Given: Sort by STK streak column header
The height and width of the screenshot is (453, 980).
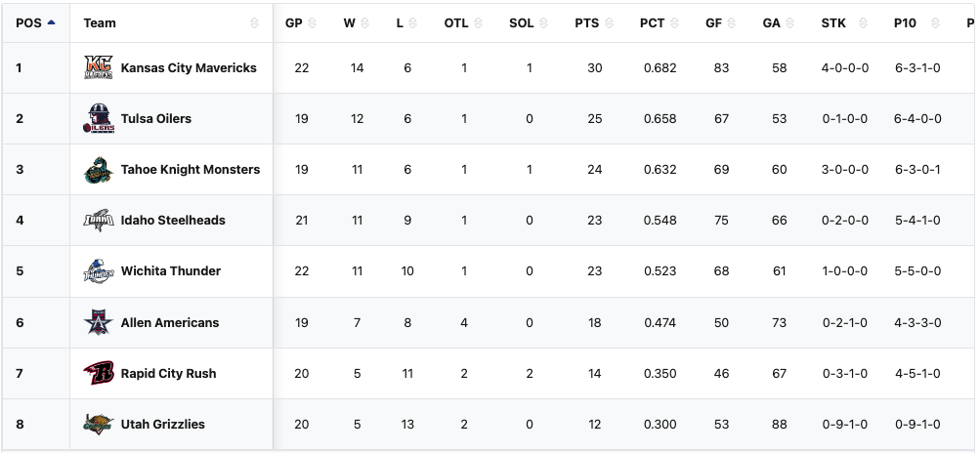Looking at the screenshot, I should pyautogui.click(x=833, y=22).
